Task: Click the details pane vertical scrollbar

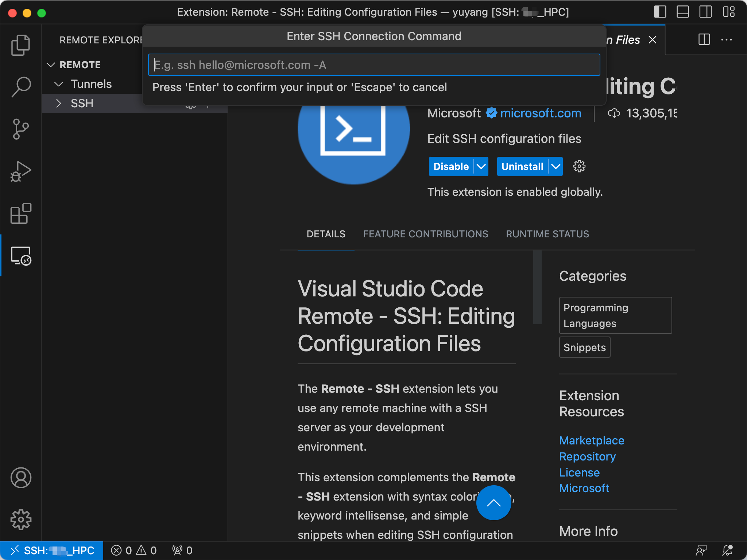Action: [537, 287]
